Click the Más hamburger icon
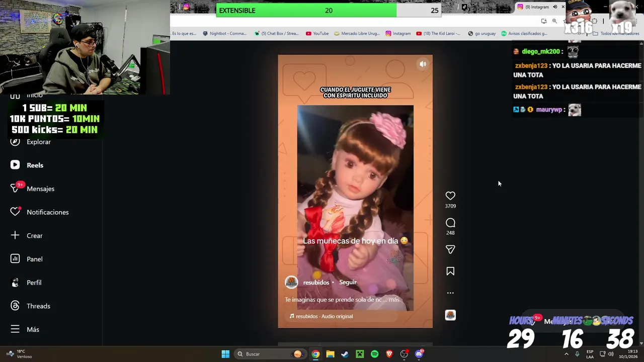The width and height of the screenshot is (644, 362). pyautogui.click(x=15, y=329)
